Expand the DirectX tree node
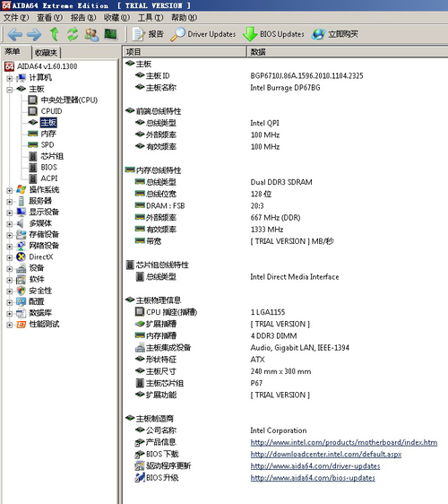 [10, 257]
